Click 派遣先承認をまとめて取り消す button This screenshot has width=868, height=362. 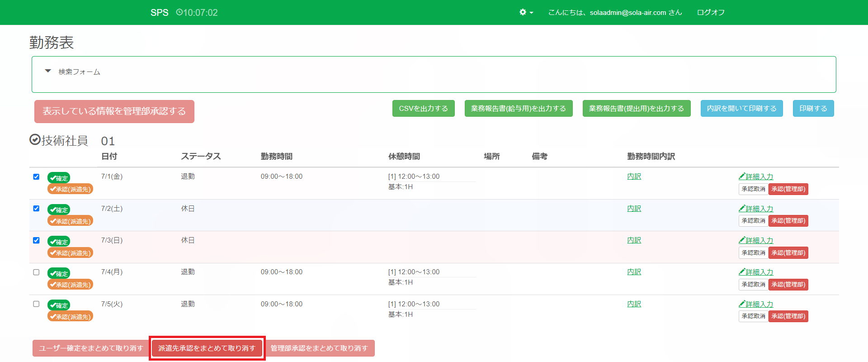[207, 348]
